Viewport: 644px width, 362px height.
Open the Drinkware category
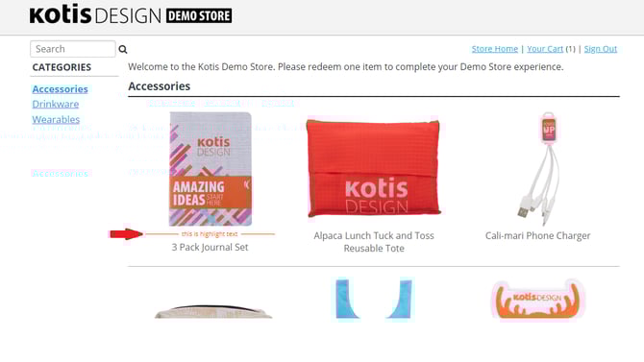coord(56,104)
